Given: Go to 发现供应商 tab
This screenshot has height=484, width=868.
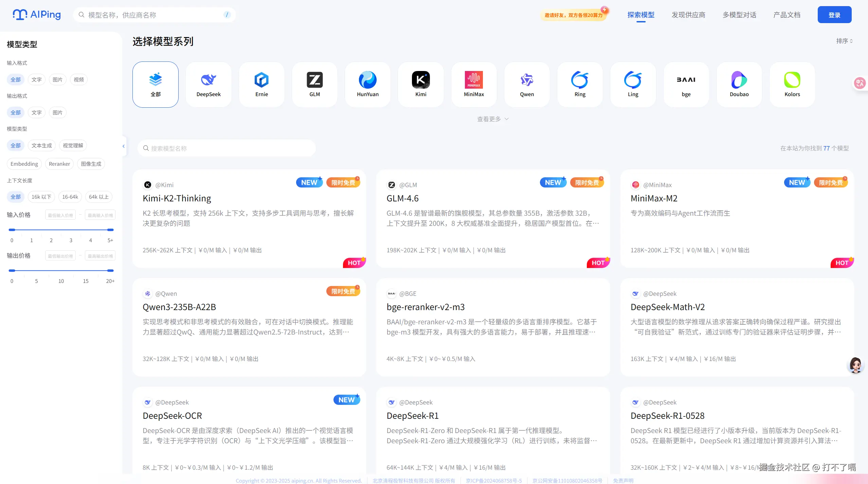Looking at the screenshot, I should (x=688, y=15).
